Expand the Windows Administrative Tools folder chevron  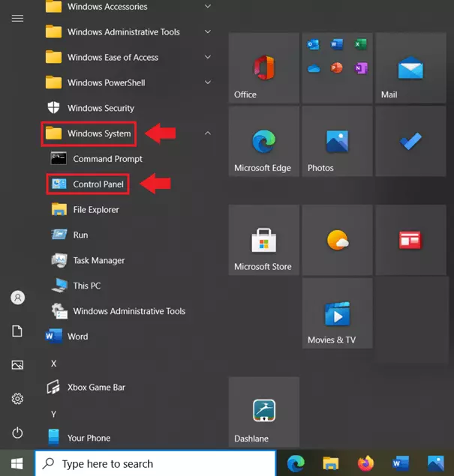pyautogui.click(x=208, y=31)
